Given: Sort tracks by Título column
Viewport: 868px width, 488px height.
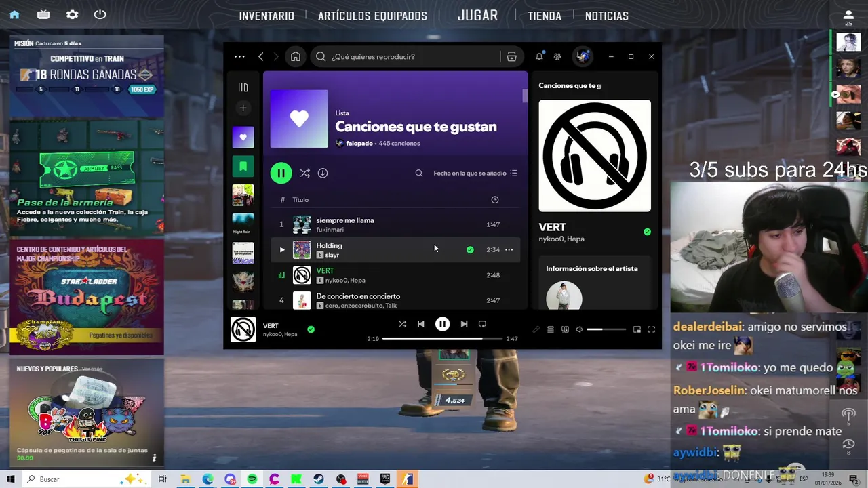Looking at the screenshot, I should [x=300, y=200].
